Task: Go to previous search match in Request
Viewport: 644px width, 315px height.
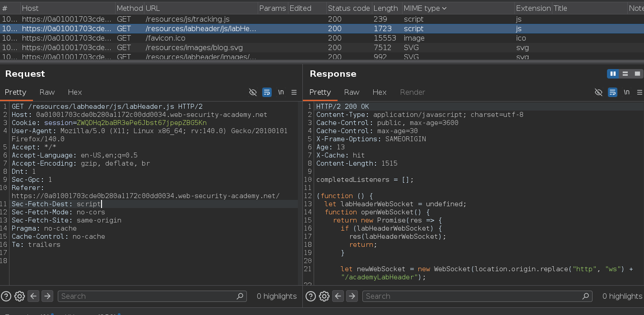Action: (33, 296)
